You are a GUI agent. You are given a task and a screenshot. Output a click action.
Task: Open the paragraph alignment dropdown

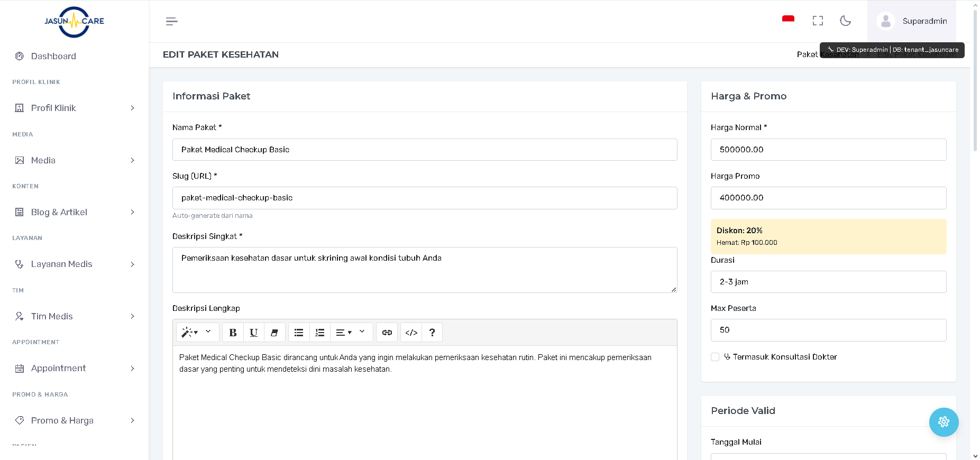pyautogui.click(x=344, y=333)
